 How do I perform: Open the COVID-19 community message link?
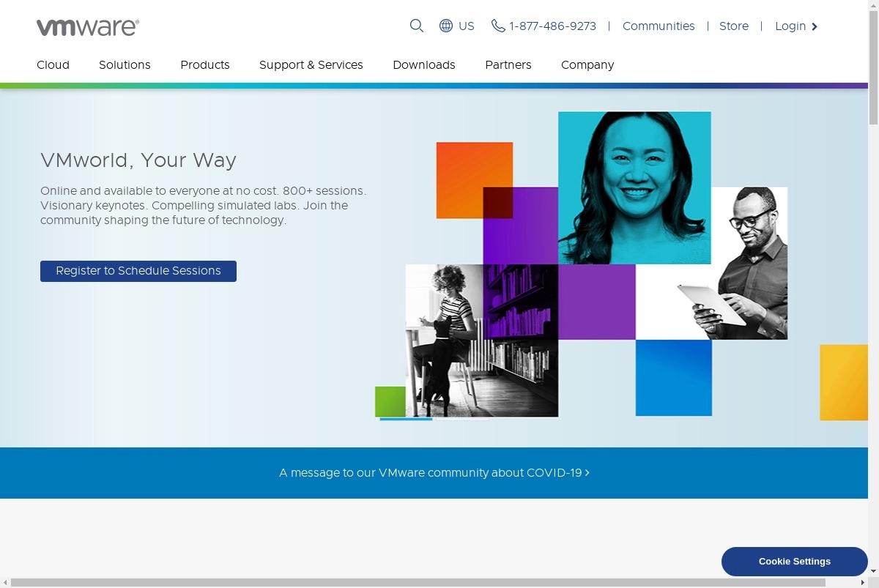[x=434, y=473]
